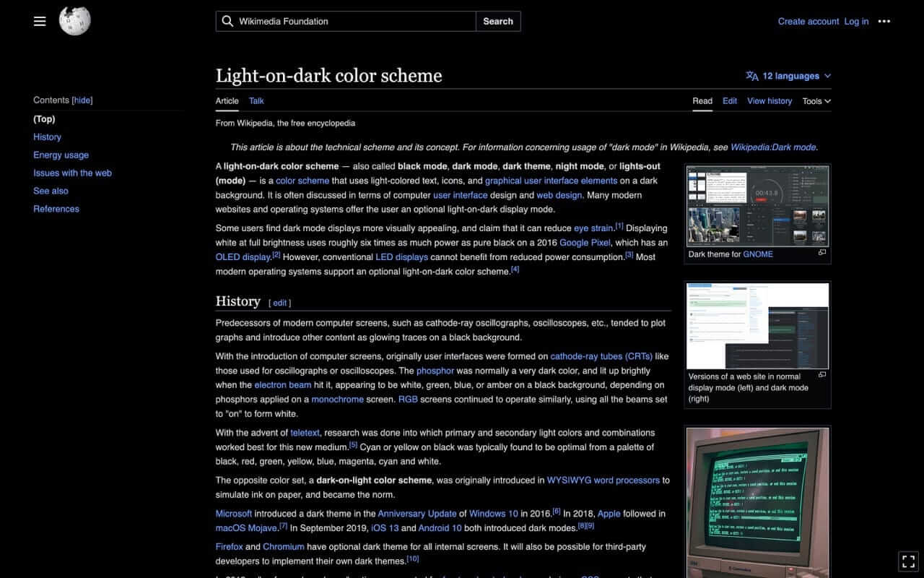Switch to the Talk tab
Viewport: 924px width, 578px height.
tap(256, 101)
